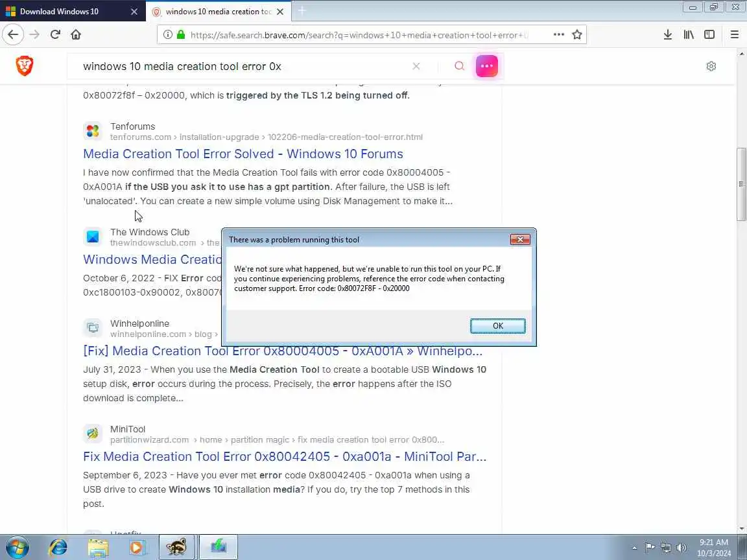Click scrollbar down arrow
747x560 pixels.
click(741, 529)
